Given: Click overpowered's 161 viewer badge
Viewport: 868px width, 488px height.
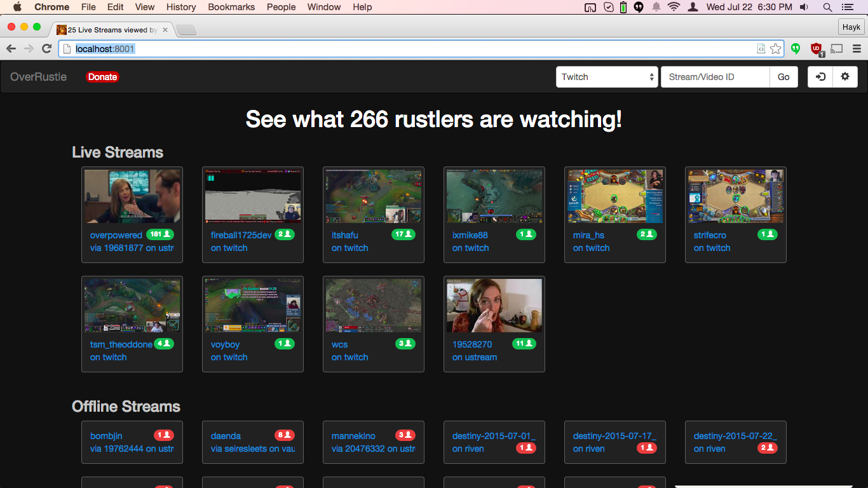Looking at the screenshot, I should pos(160,234).
